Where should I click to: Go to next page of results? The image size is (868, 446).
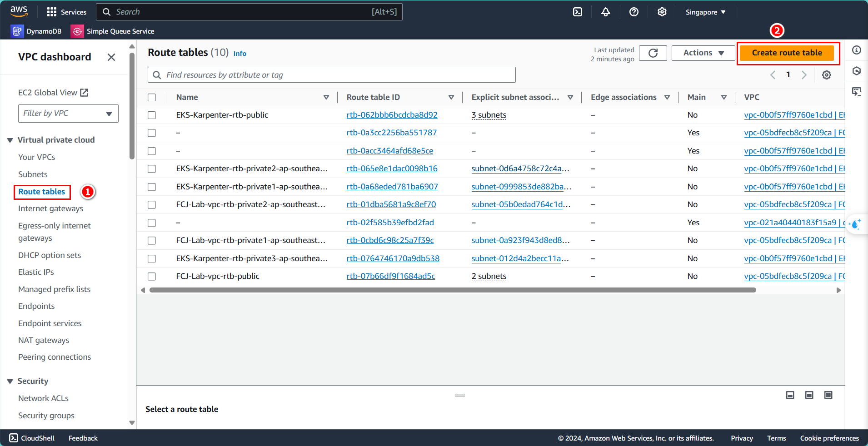pyautogui.click(x=804, y=75)
